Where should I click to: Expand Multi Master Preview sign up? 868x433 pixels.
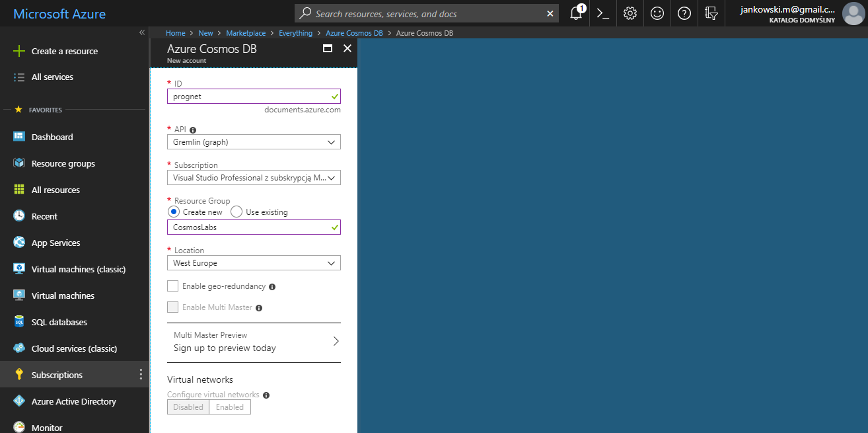point(254,342)
